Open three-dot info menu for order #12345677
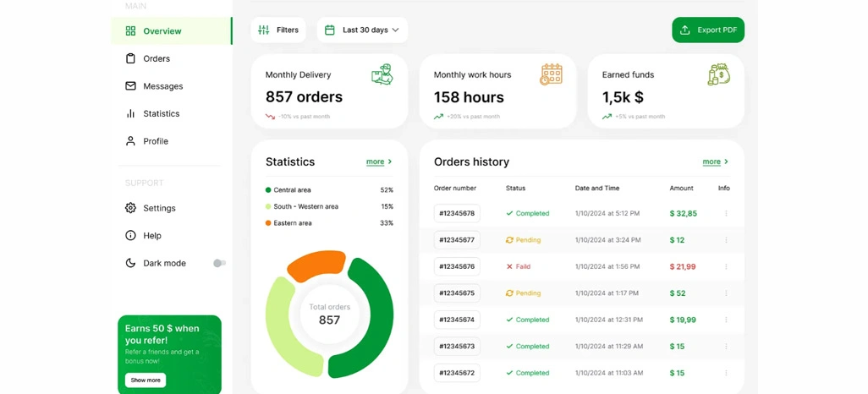868x394 pixels. pos(726,240)
